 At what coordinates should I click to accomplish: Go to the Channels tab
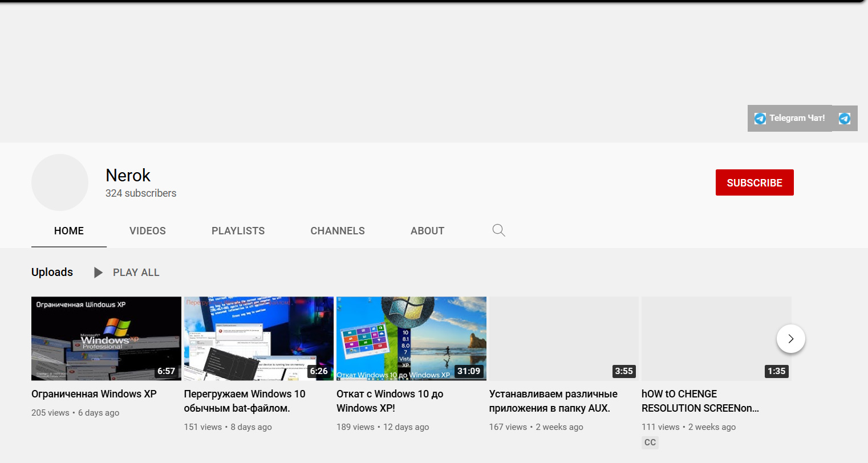337,231
